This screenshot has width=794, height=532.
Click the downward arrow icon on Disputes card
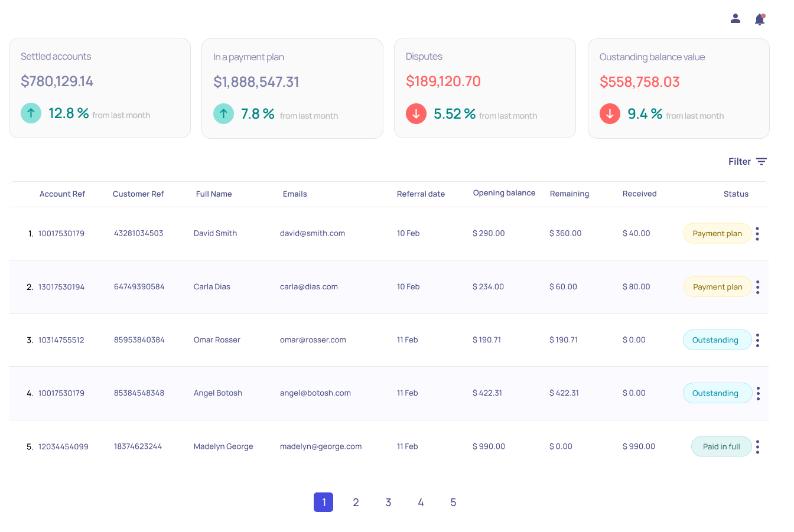(x=416, y=113)
